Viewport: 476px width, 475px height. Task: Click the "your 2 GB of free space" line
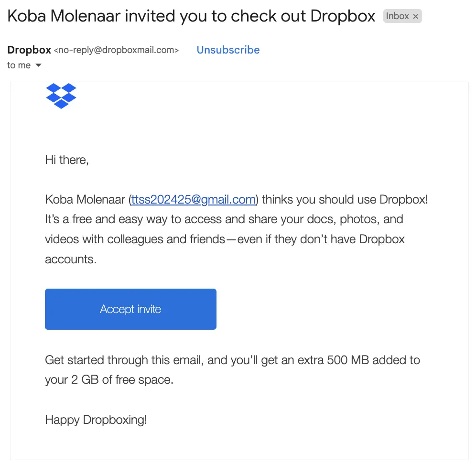coord(109,380)
